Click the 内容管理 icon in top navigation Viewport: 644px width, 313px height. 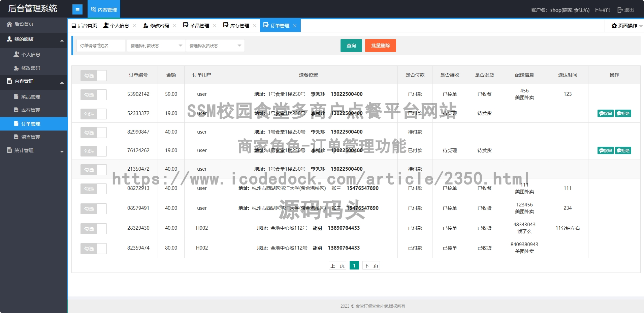(x=94, y=9)
